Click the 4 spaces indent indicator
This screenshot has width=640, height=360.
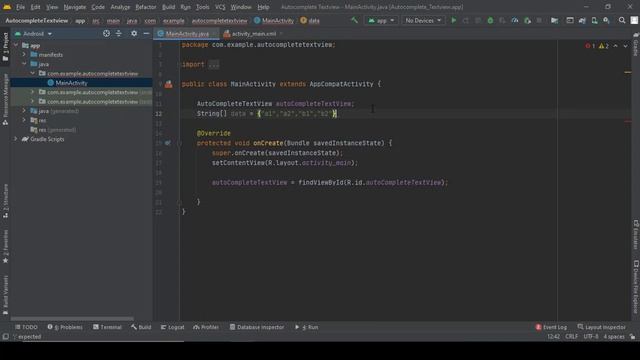[614, 337]
